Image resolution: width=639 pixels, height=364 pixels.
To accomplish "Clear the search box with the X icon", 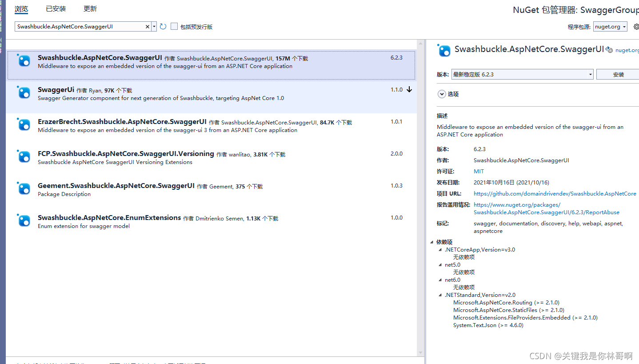I will [148, 27].
